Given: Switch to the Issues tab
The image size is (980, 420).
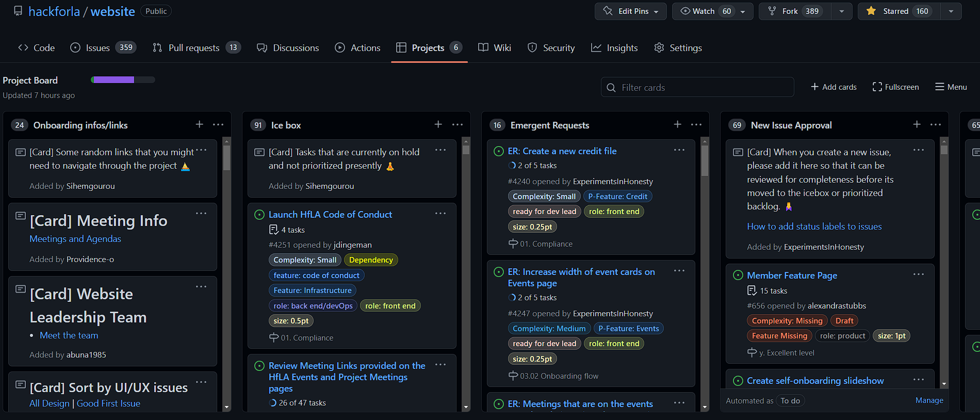Looking at the screenshot, I should click(x=103, y=47).
